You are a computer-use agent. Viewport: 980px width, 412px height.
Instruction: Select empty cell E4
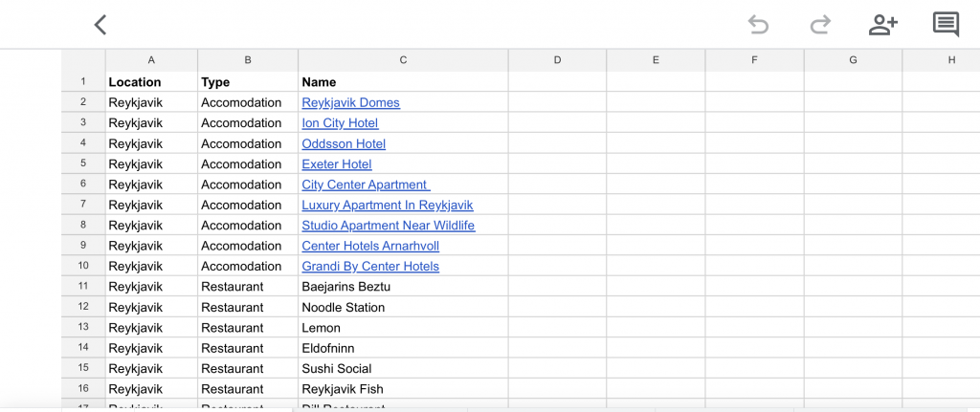coord(656,143)
